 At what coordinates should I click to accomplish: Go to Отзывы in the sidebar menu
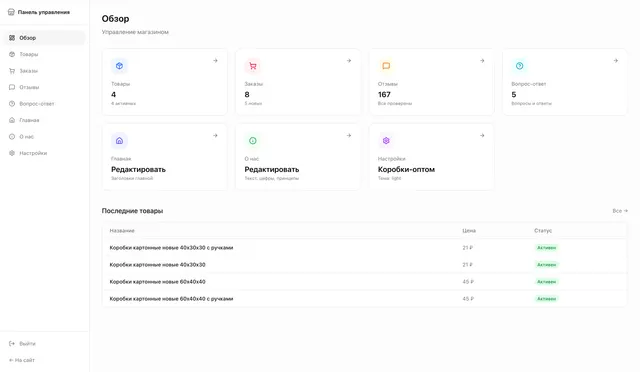coord(44,87)
